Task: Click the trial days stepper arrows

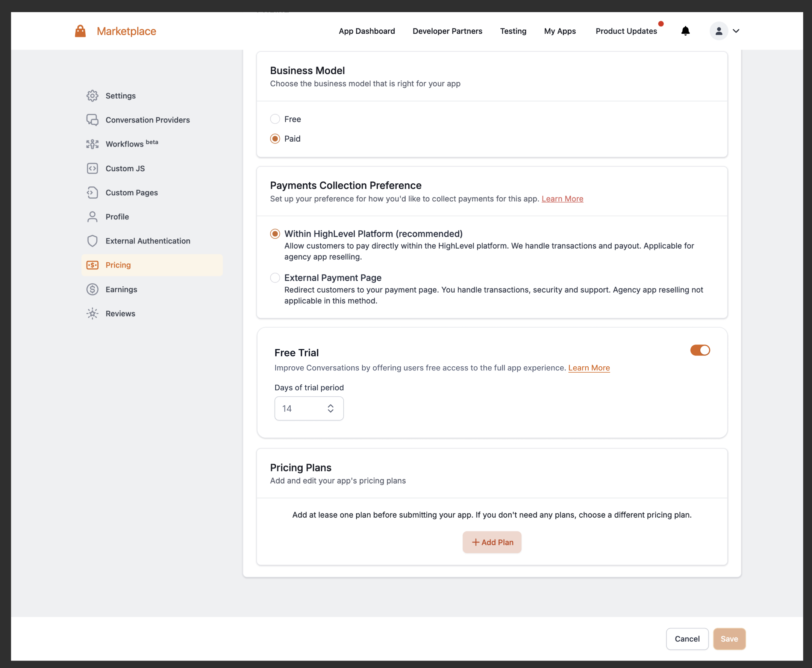Action: (x=330, y=408)
